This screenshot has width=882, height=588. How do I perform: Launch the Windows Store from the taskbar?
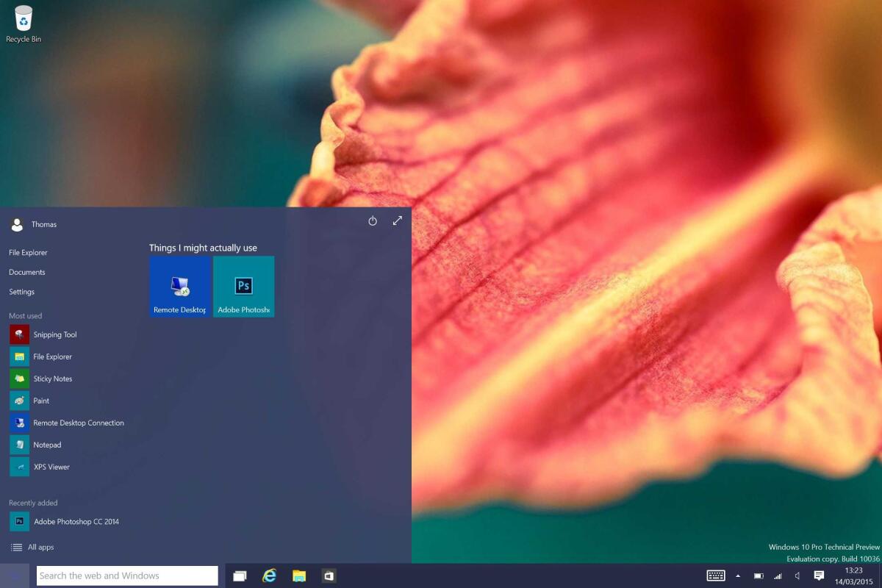[328, 576]
